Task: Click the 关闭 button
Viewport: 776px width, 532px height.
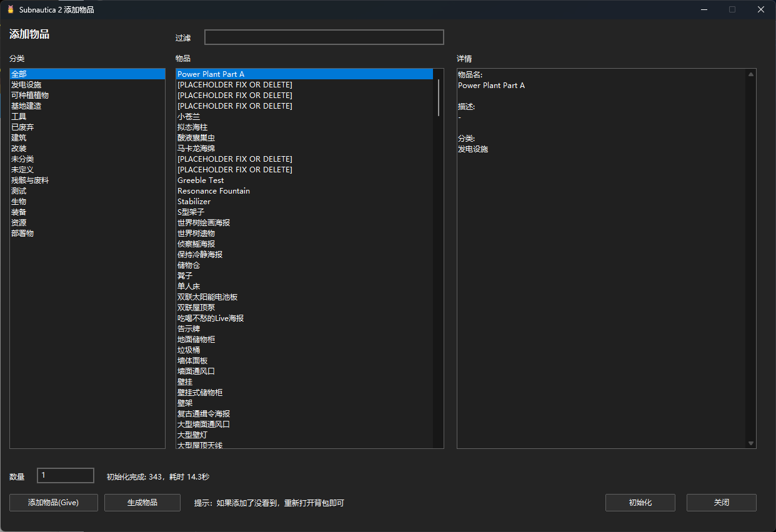Action: click(x=722, y=503)
